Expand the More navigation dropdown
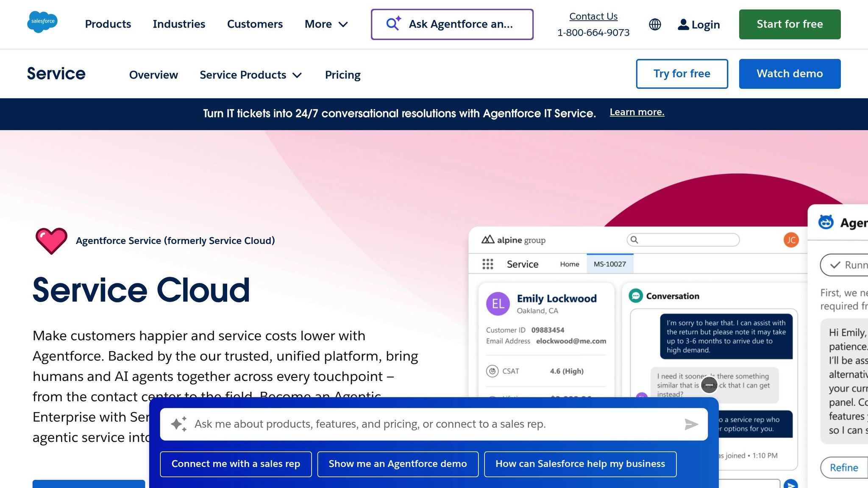 (x=326, y=24)
